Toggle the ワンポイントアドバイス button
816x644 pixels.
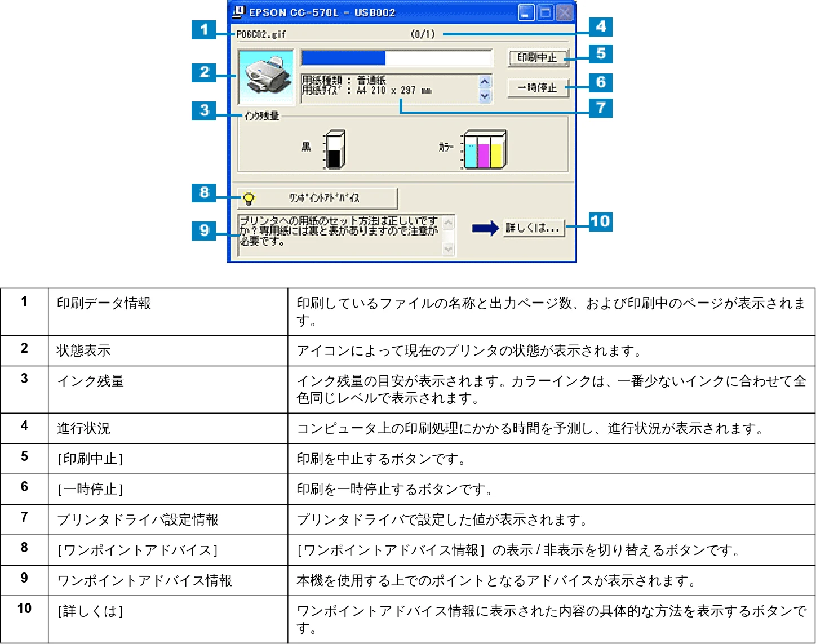click(318, 198)
